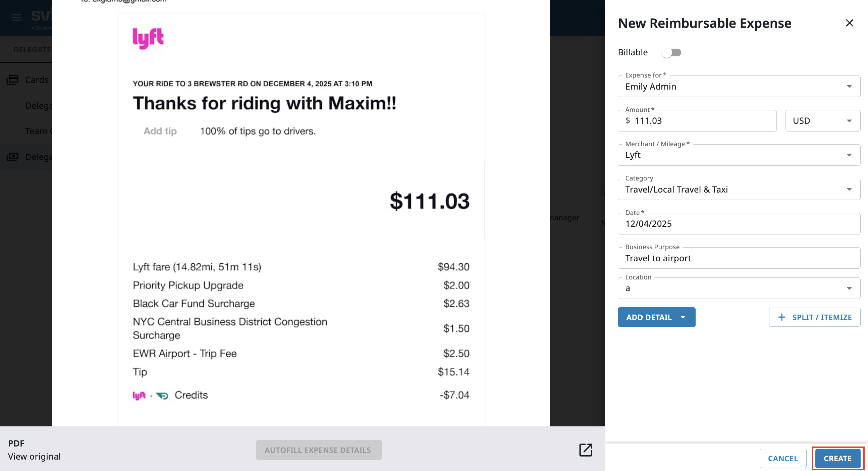Screen dimensions: 868x471
Task: Click the plus icon on Split / Itemize
Action: point(782,317)
